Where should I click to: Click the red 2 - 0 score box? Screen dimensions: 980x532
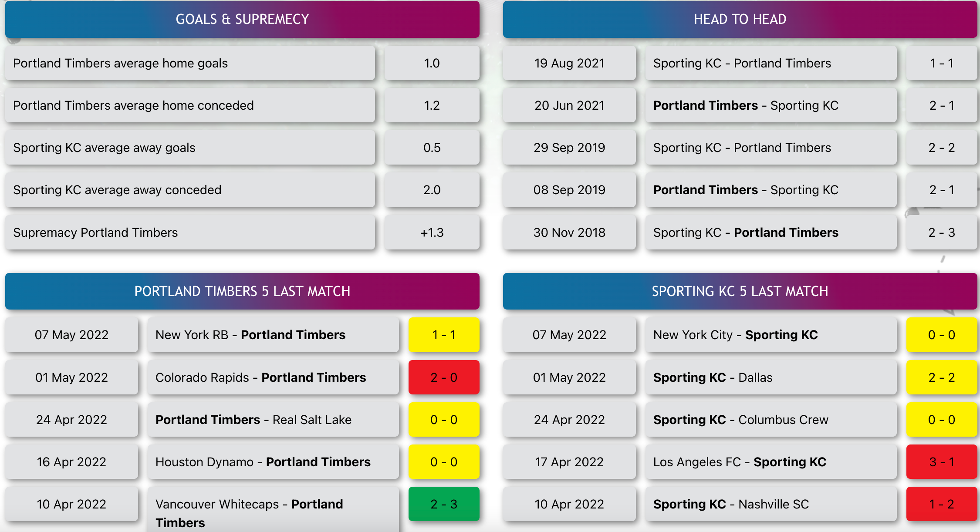pyautogui.click(x=444, y=377)
